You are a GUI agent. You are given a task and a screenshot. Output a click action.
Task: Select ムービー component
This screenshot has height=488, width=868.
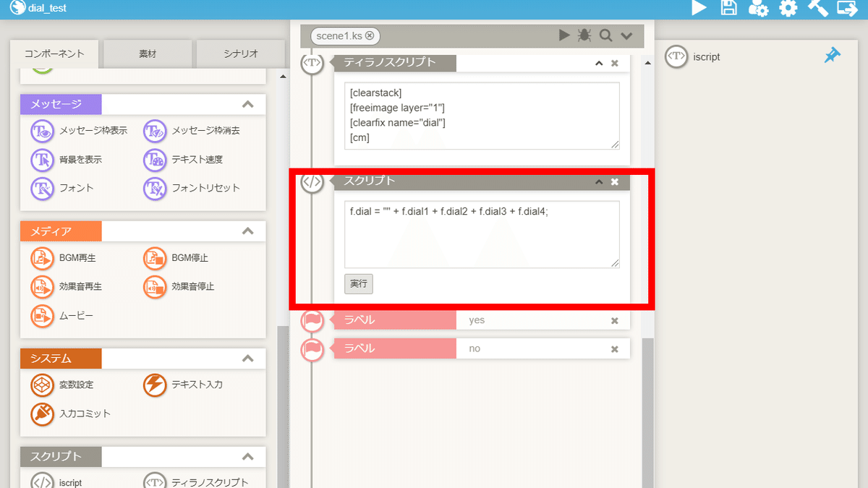[x=63, y=315]
